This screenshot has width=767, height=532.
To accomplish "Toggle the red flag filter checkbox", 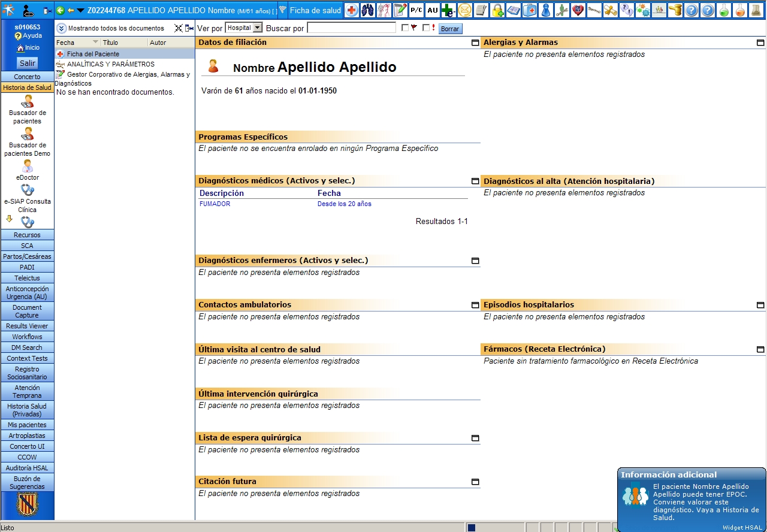I will [x=405, y=28].
